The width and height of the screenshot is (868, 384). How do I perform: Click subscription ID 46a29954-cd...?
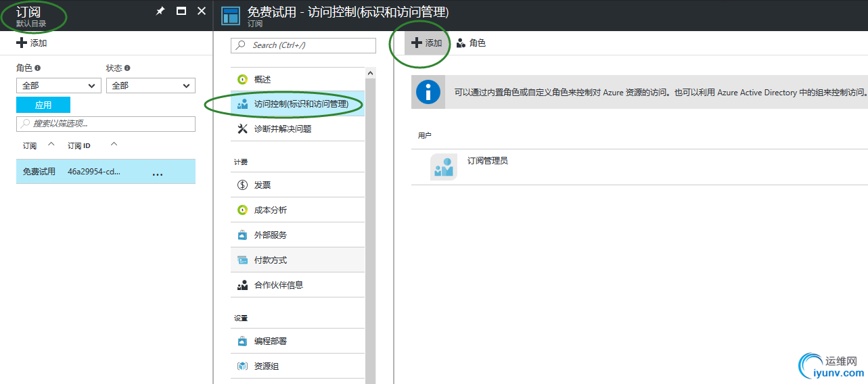coord(94,172)
